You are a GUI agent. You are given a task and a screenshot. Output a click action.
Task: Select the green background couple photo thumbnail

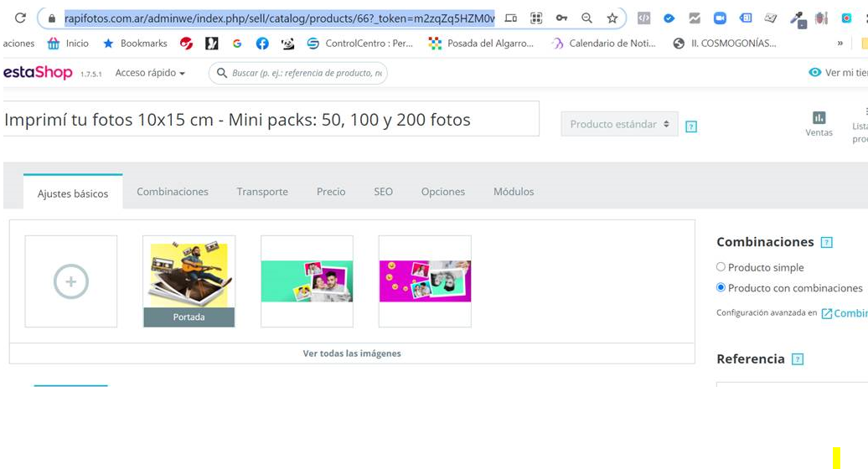[x=307, y=281]
